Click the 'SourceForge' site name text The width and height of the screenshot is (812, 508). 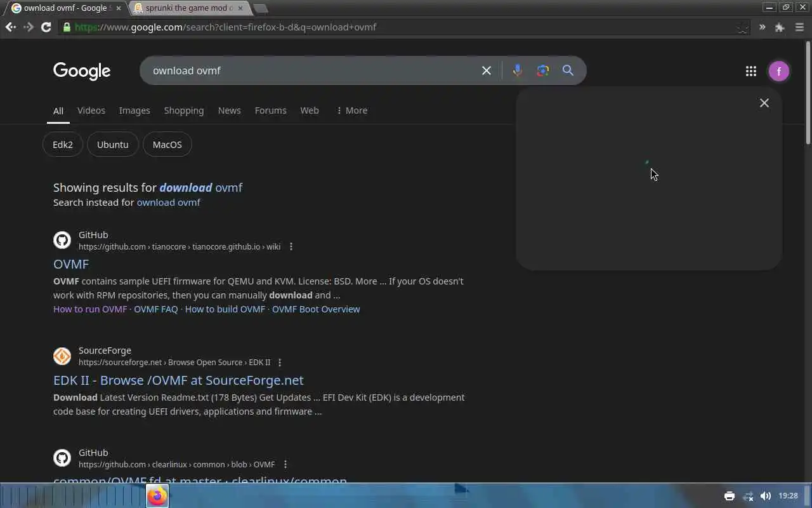(x=105, y=351)
